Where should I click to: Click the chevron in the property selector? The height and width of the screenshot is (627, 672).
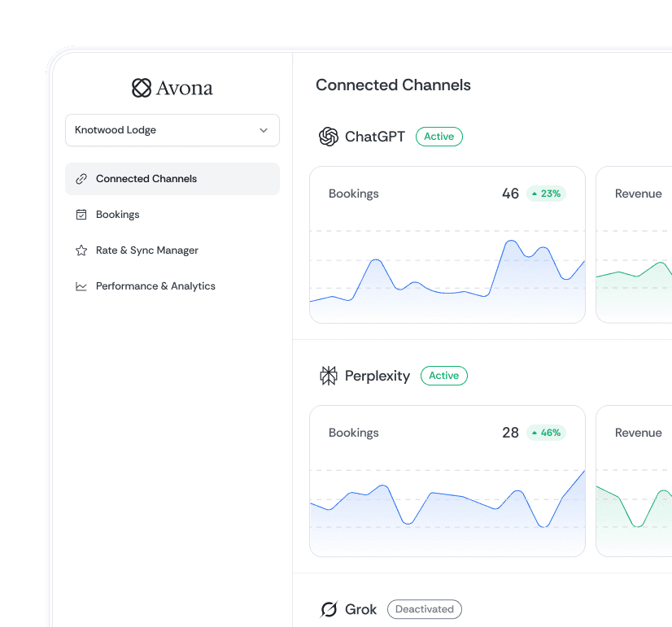[264, 130]
